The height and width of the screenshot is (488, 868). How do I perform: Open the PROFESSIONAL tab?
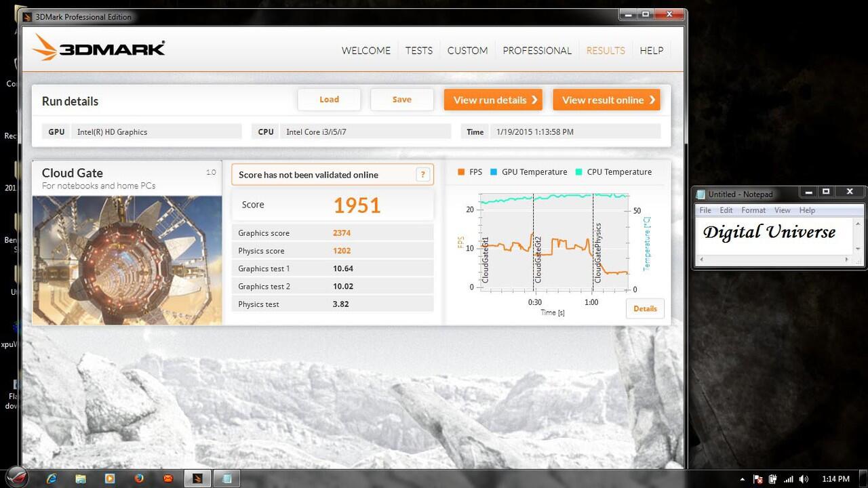pos(537,50)
